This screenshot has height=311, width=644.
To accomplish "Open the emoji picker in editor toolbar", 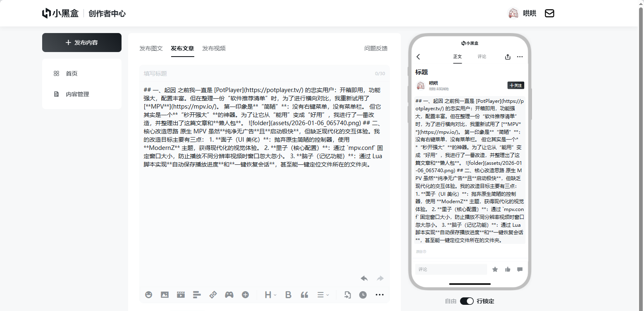I will [x=148, y=294].
